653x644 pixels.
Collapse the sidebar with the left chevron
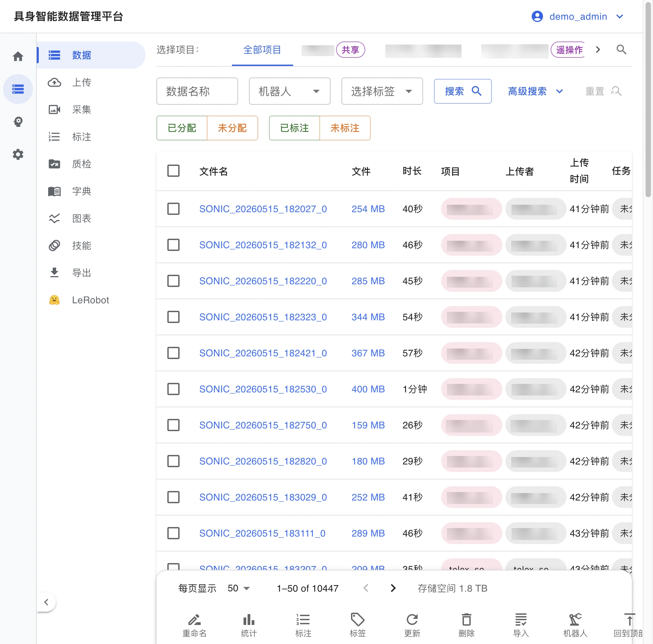46,602
